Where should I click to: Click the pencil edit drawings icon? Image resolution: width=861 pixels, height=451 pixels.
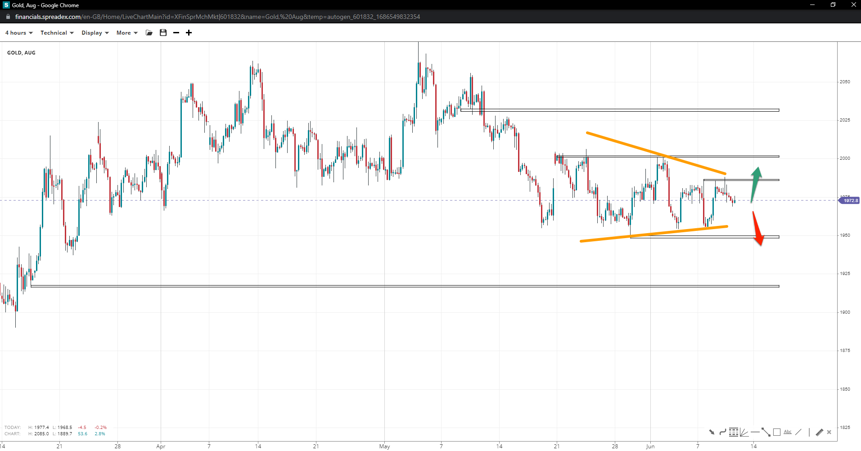click(819, 432)
